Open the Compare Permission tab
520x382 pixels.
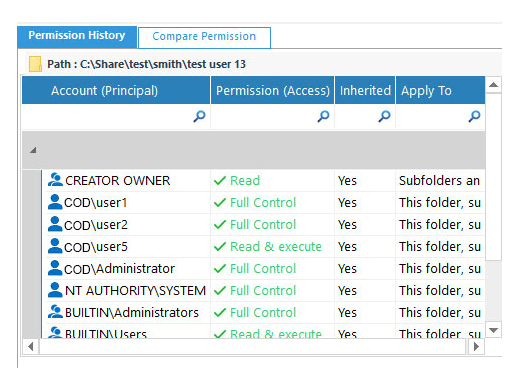(x=204, y=37)
